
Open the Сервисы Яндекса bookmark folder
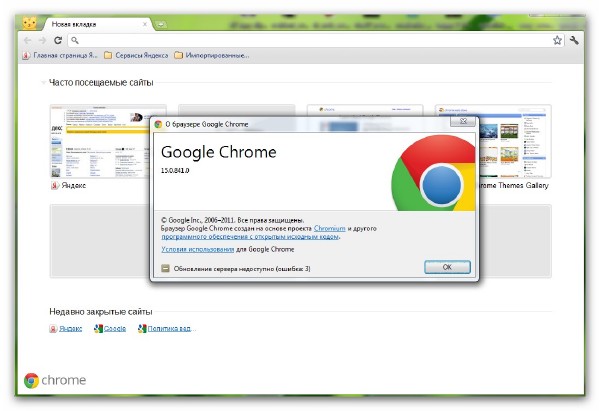135,55
